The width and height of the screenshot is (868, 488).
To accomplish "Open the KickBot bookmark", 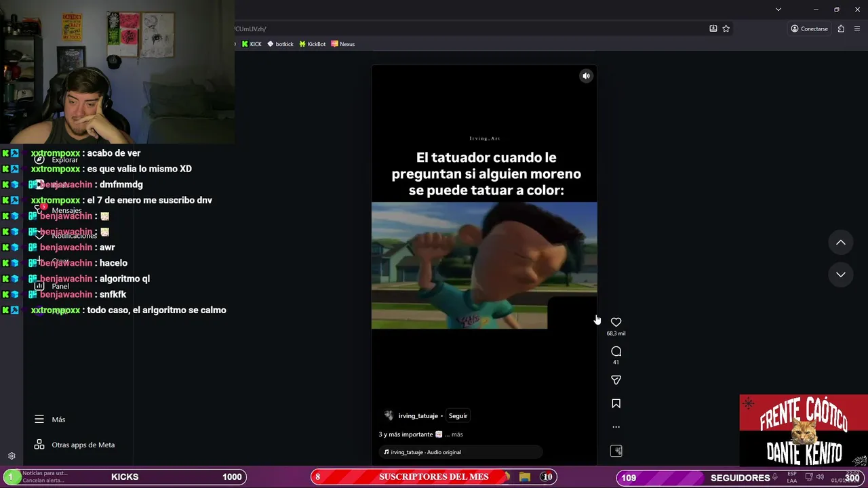I will (313, 44).
